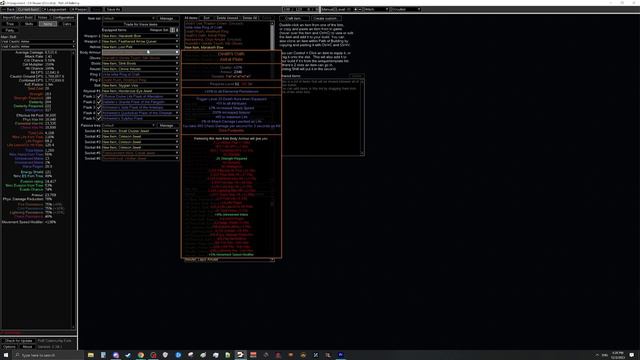Open the character class dropdown showing Witch
The image size is (640, 360).
(376, 9)
